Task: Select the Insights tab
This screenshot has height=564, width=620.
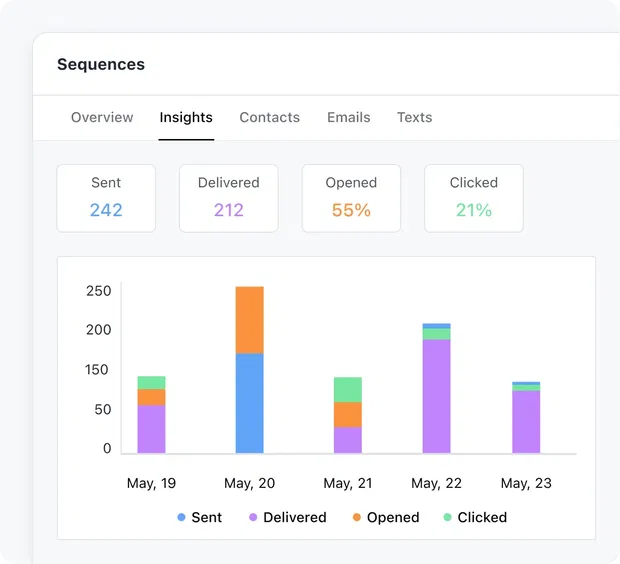Action: (x=186, y=117)
